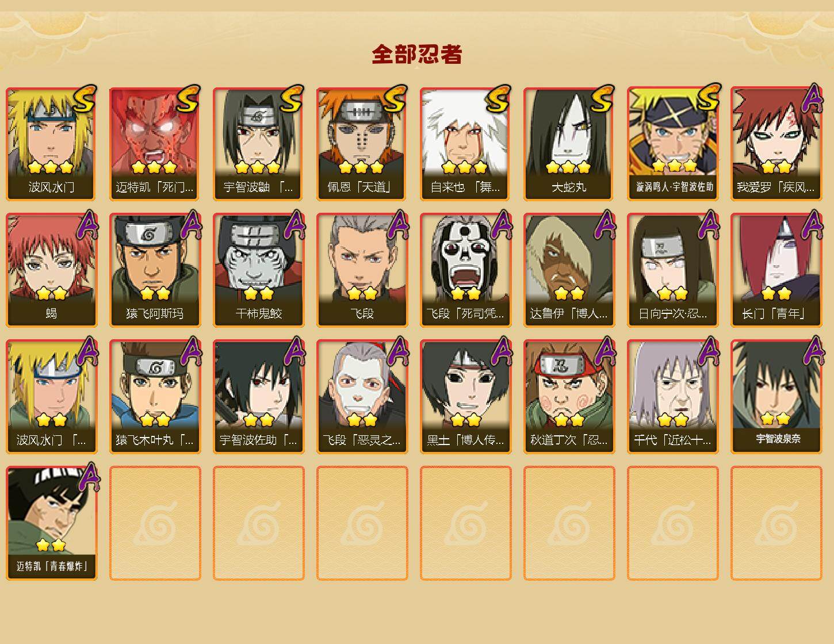The image size is (834, 644).
Task: Click the two stars on 飞段 card
Action: pos(362,294)
